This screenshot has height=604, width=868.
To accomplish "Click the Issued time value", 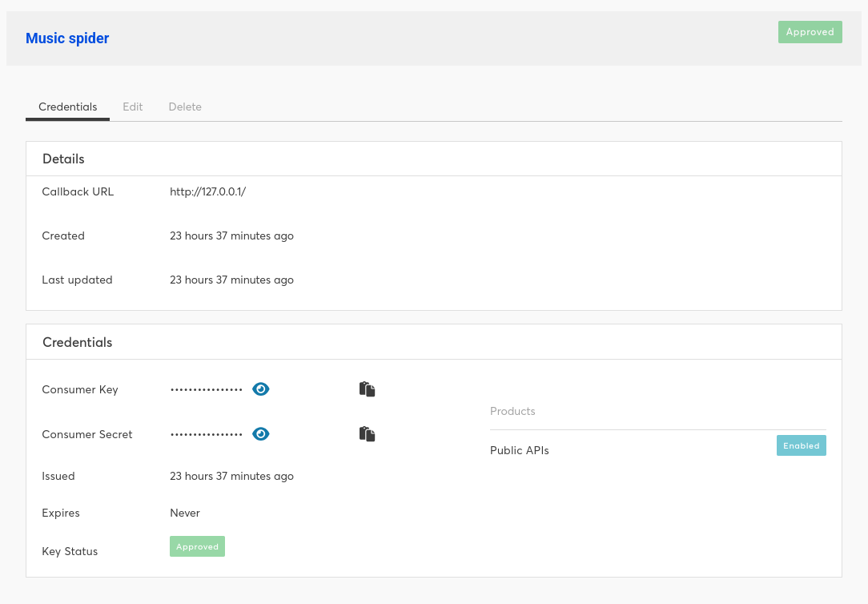I will click(231, 476).
